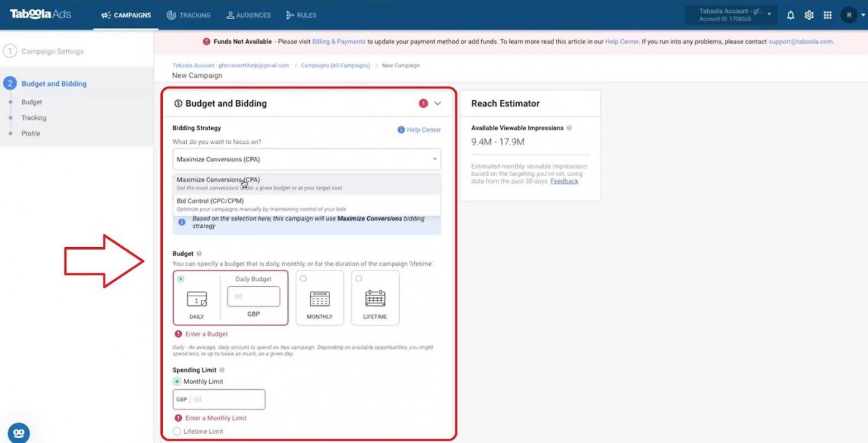Click the Daily calendar icon
The height and width of the screenshot is (443, 868).
coord(196,299)
